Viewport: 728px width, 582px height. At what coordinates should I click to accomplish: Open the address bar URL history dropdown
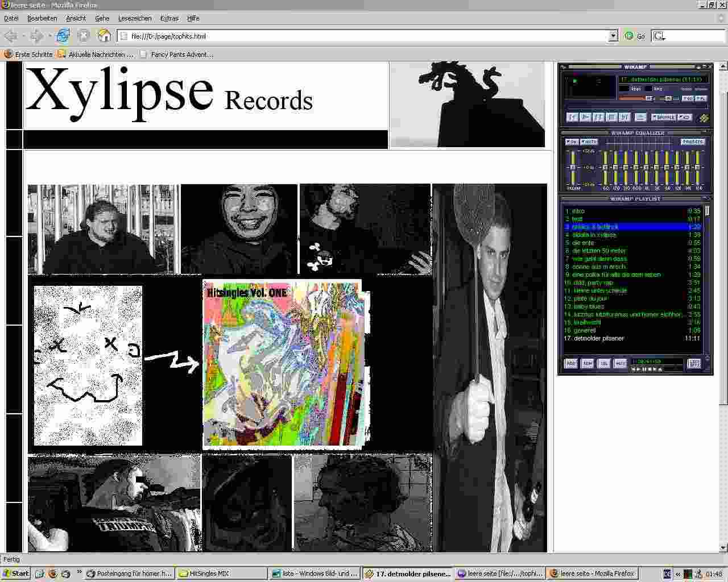[613, 36]
